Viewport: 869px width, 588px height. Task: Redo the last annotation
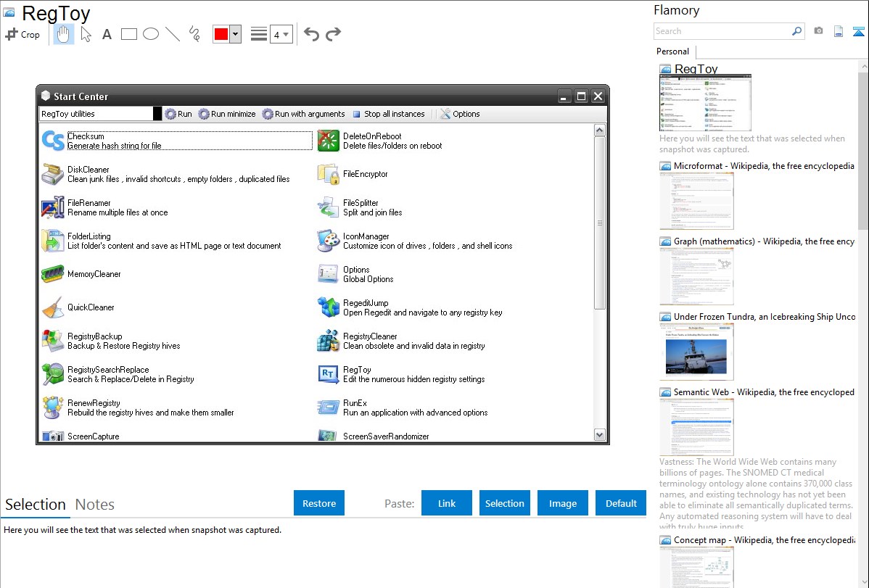click(333, 34)
